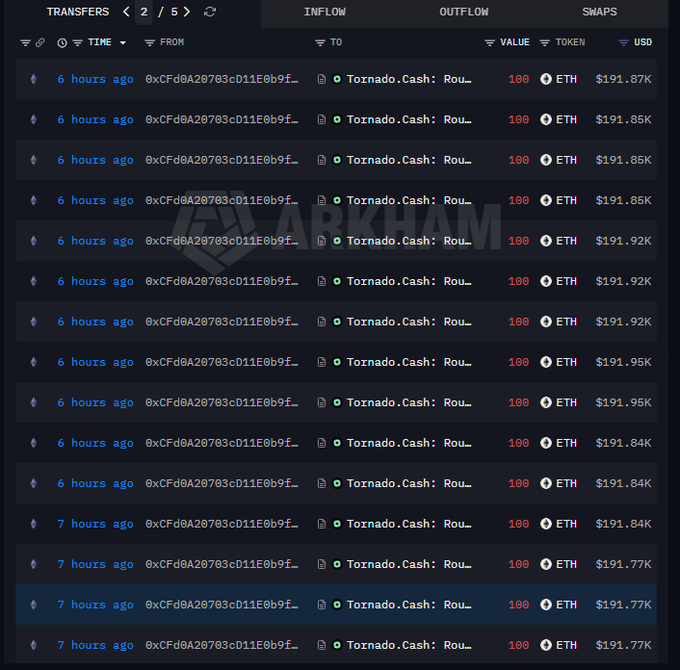Image resolution: width=680 pixels, height=670 pixels.
Task: Open the TO column filter
Action: pyautogui.click(x=320, y=42)
